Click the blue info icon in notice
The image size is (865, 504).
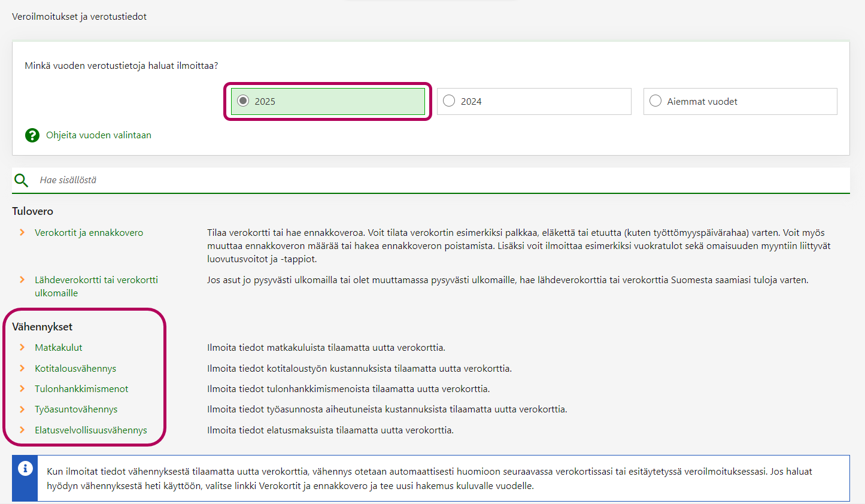coord(25,469)
